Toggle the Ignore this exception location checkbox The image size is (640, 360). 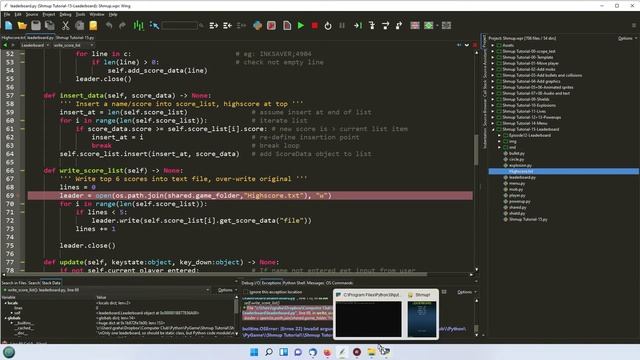(246, 292)
